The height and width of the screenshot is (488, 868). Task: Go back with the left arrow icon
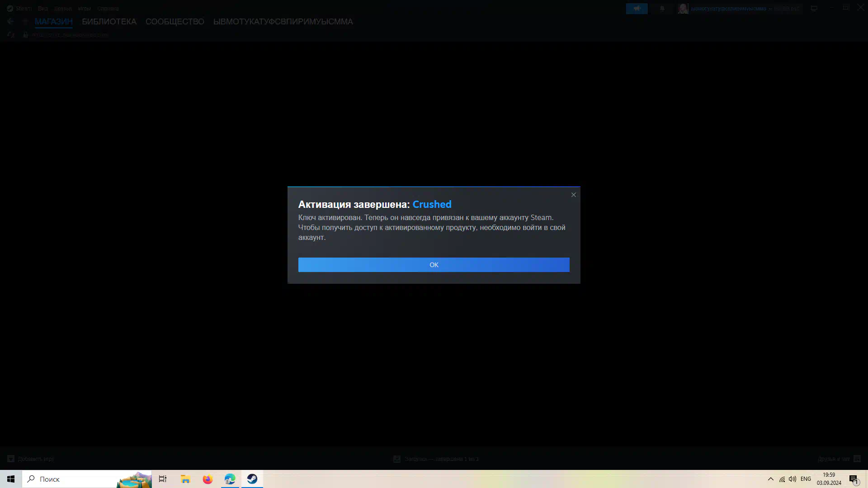[x=10, y=21]
